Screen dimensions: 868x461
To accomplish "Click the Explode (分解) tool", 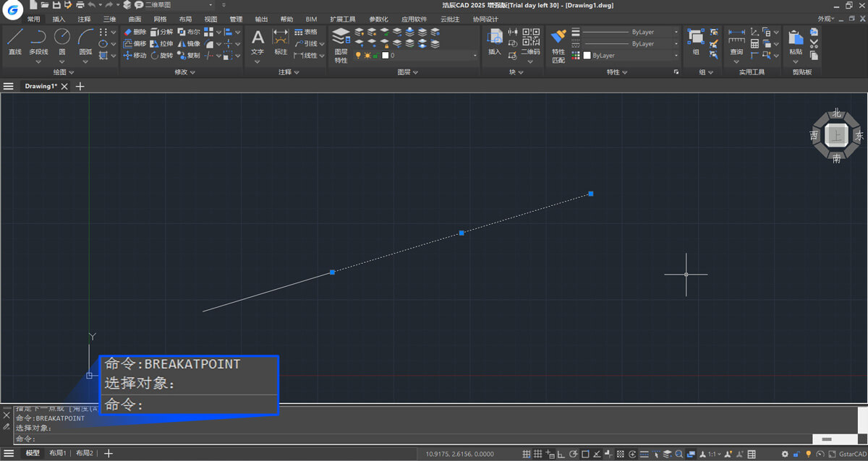I will 162,33.
